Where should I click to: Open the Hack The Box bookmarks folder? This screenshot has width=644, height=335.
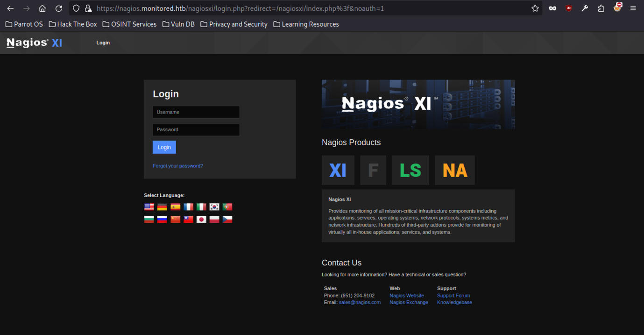pos(73,24)
